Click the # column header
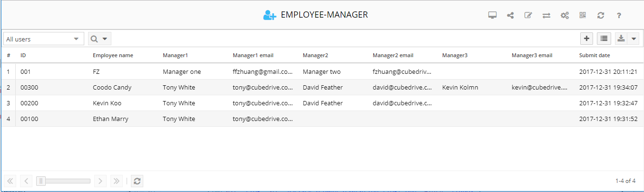Screen dimensions: 644x192 click(x=9, y=55)
